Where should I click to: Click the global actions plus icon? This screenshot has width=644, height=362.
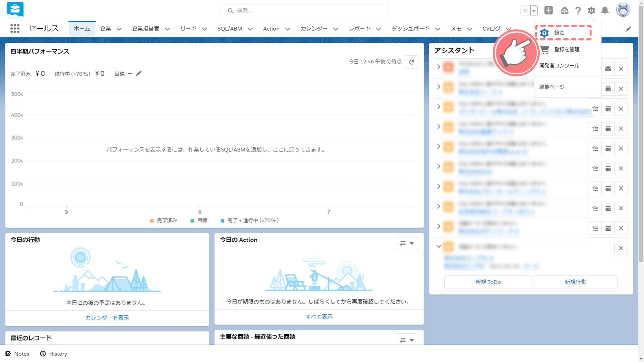click(549, 10)
